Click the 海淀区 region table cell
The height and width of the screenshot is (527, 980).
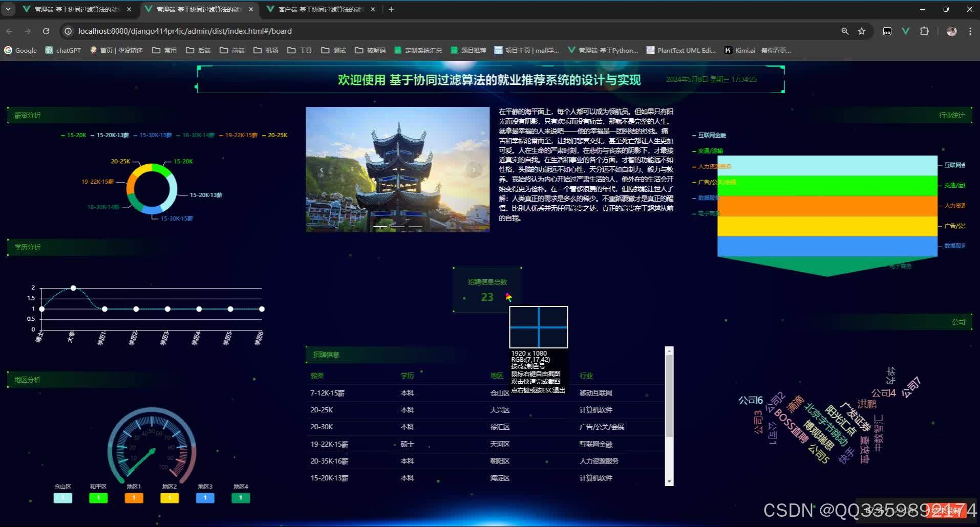[x=500, y=478]
